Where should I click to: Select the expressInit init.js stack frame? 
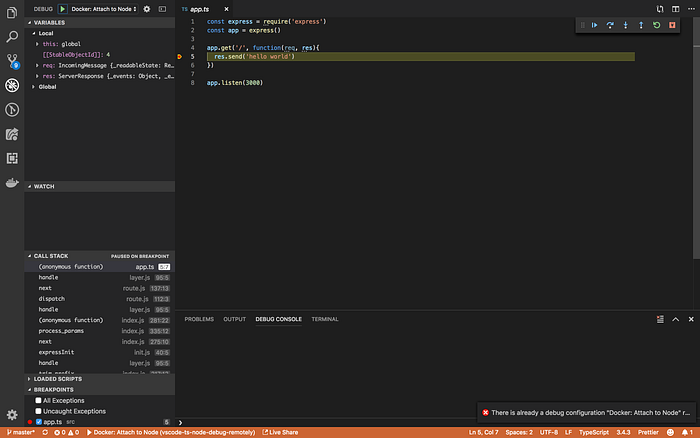[100, 352]
